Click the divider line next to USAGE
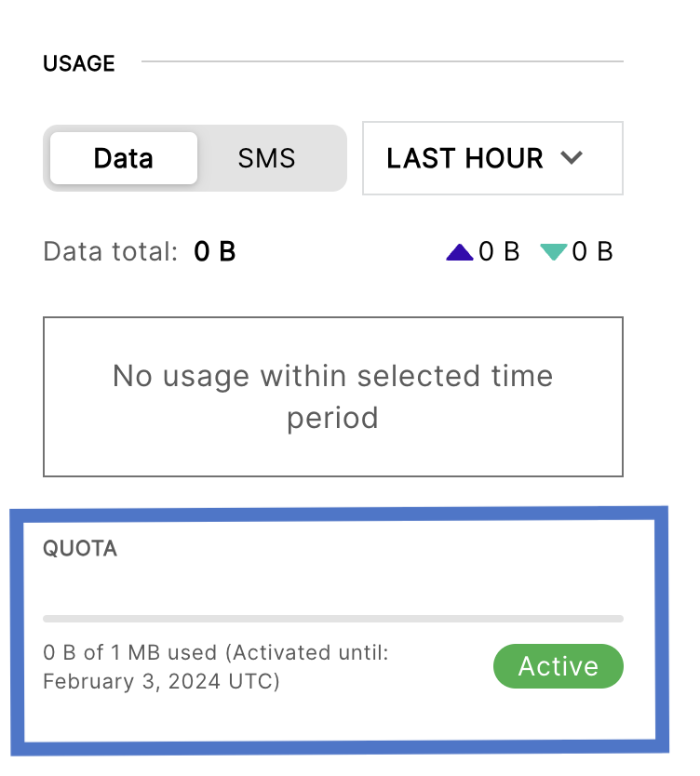The height and width of the screenshot is (776, 700). tap(382, 62)
